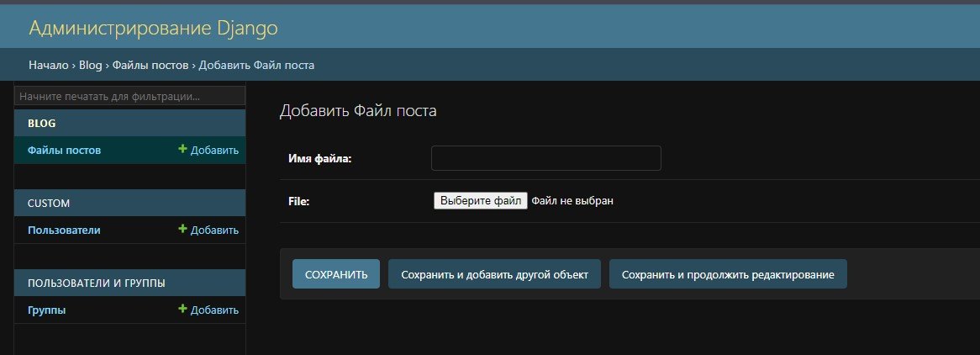This screenshot has width=980, height=355.
Task: Click the Имя файла field label
Action: [320, 159]
